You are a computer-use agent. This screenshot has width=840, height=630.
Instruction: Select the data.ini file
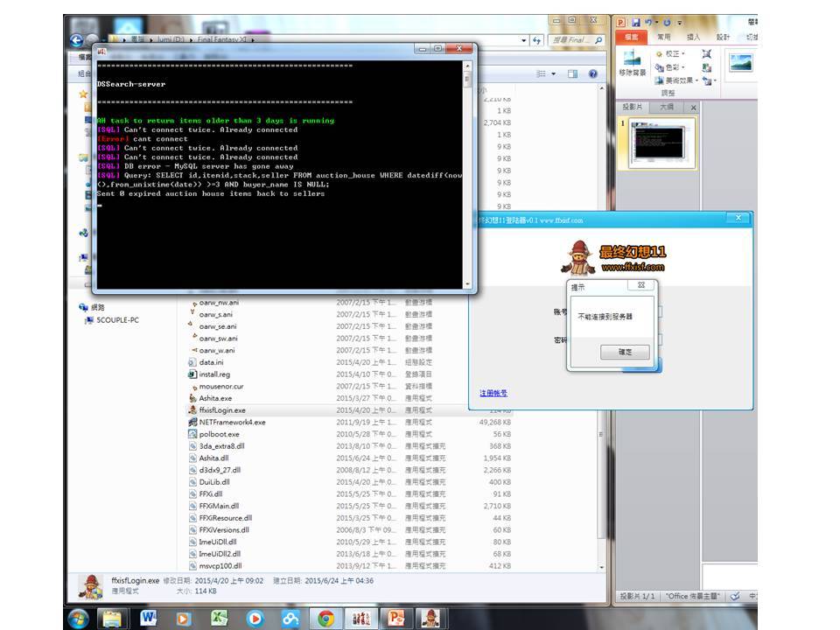point(211,362)
